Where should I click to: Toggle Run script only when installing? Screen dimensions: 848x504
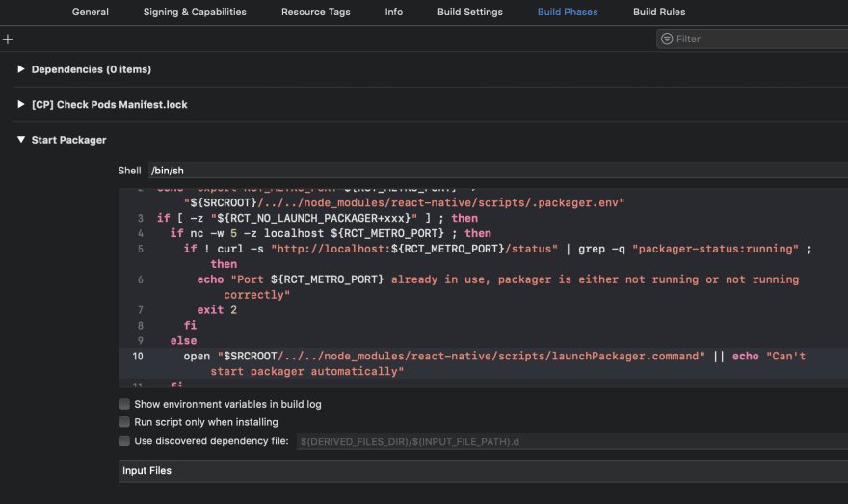tap(124, 422)
